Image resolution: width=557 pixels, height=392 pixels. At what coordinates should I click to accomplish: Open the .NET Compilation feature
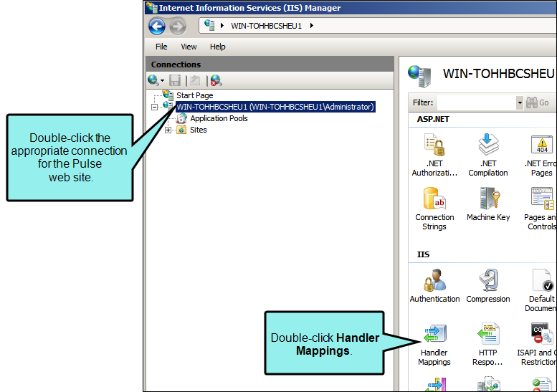point(488,156)
